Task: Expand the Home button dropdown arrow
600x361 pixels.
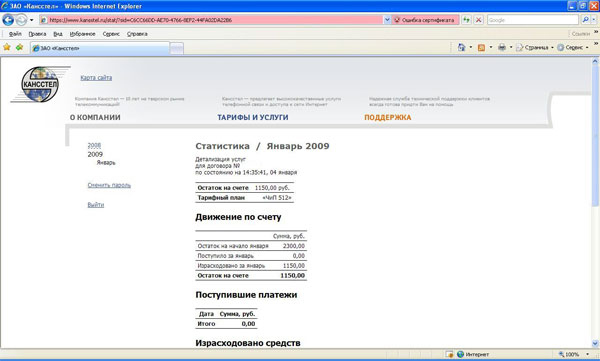Action: [471, 47]
